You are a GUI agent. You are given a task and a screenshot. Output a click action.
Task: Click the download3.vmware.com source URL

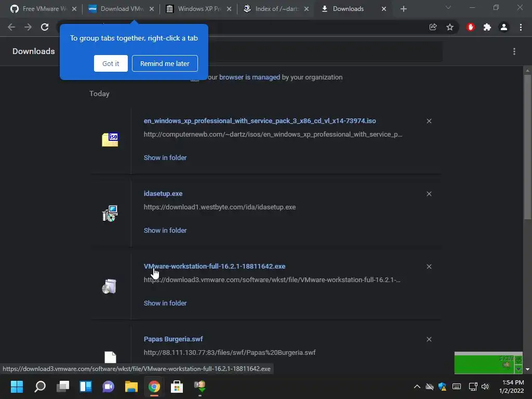(272, 280)
